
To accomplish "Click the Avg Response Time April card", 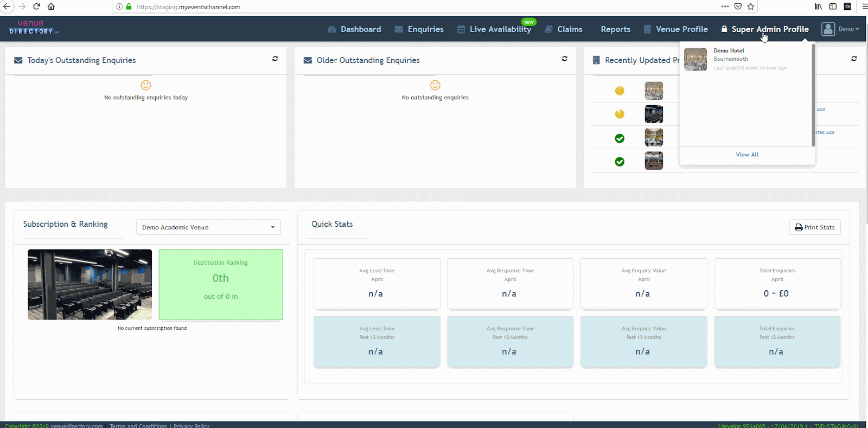I will (510, 284).
